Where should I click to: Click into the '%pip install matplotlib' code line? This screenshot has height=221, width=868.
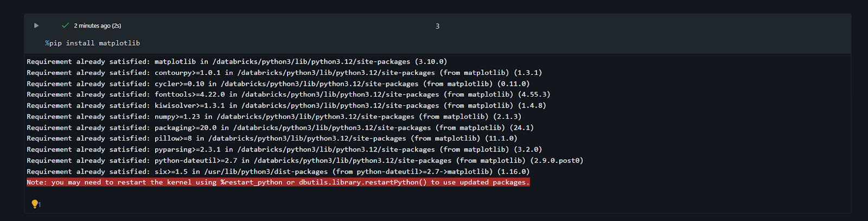point(92,43)
